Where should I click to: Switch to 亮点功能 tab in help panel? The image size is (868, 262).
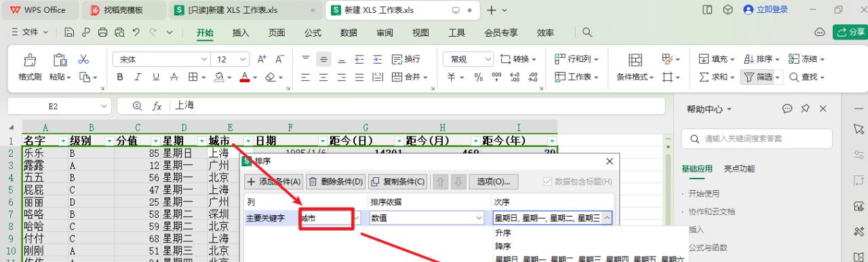pos(738,169)
